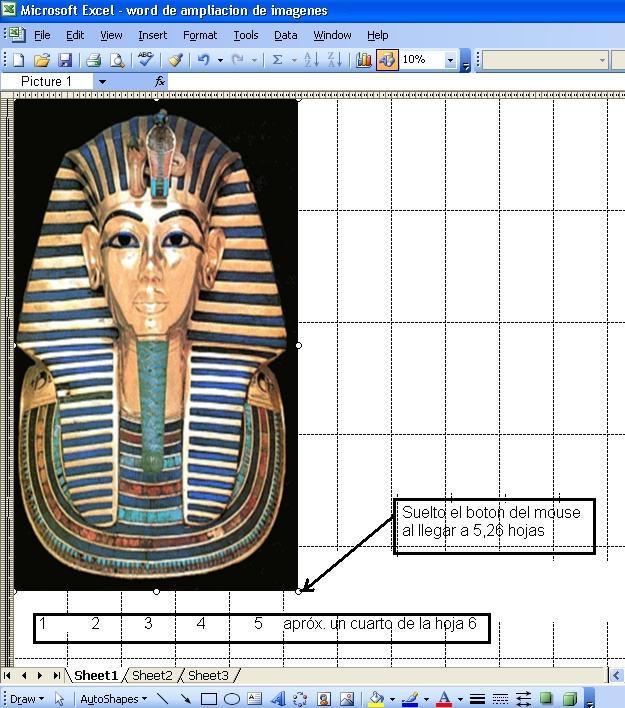This screenshot has height=708, width=625.
Task: Switch to the Sheet2 tab
Action: pyautogui.click(x=152, y=675)
